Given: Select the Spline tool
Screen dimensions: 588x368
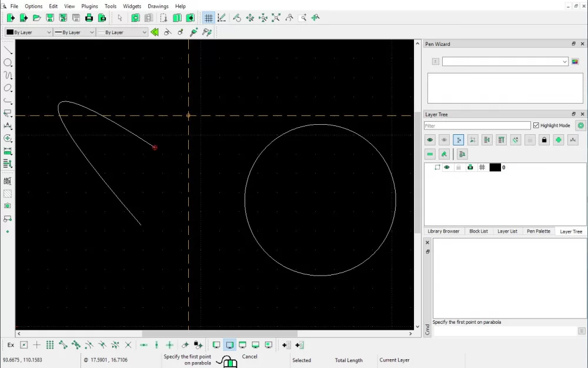Looking at the screenshot, I should [x=8, y=75].
